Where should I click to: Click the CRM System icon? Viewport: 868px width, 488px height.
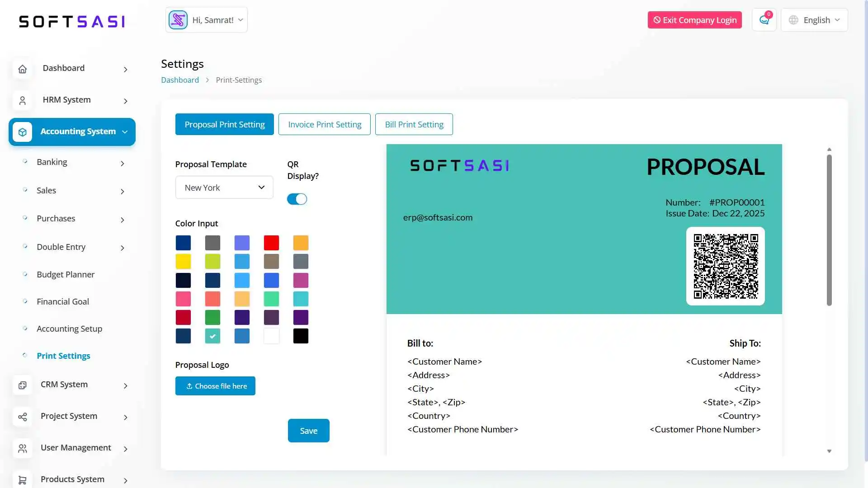[23, 385]
